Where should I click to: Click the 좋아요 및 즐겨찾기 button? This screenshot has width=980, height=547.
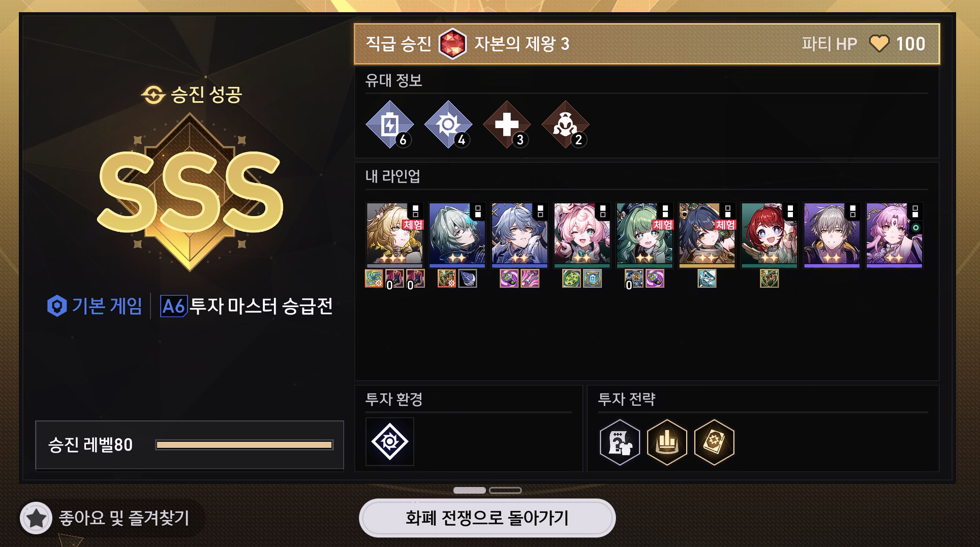(112, 518)
